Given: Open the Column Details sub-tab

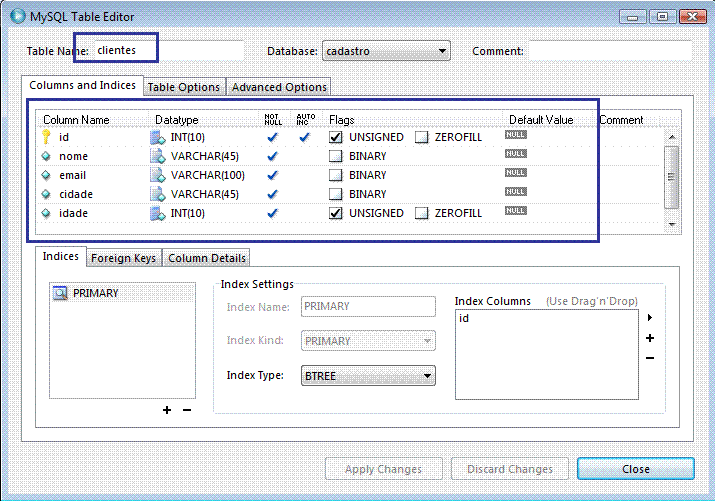Looking at the screenshot, I should point(207,258).
